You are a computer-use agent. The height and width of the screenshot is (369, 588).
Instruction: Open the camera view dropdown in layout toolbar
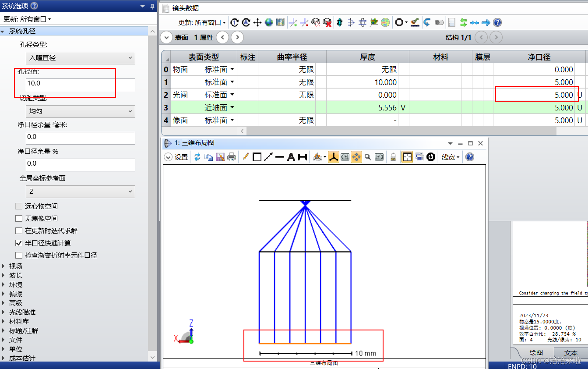click(x=320, y=157)
